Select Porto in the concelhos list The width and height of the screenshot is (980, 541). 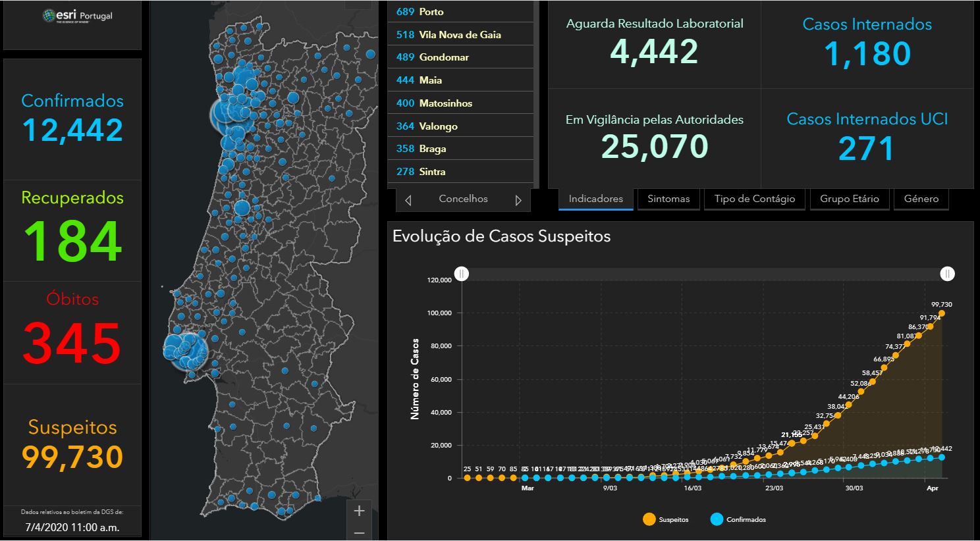(460, 12)
